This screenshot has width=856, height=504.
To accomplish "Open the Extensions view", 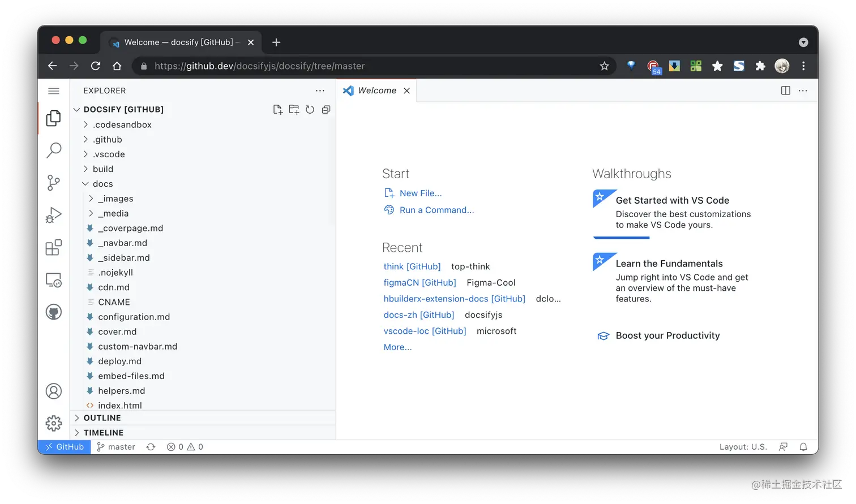I will click(x=54, y=247).
